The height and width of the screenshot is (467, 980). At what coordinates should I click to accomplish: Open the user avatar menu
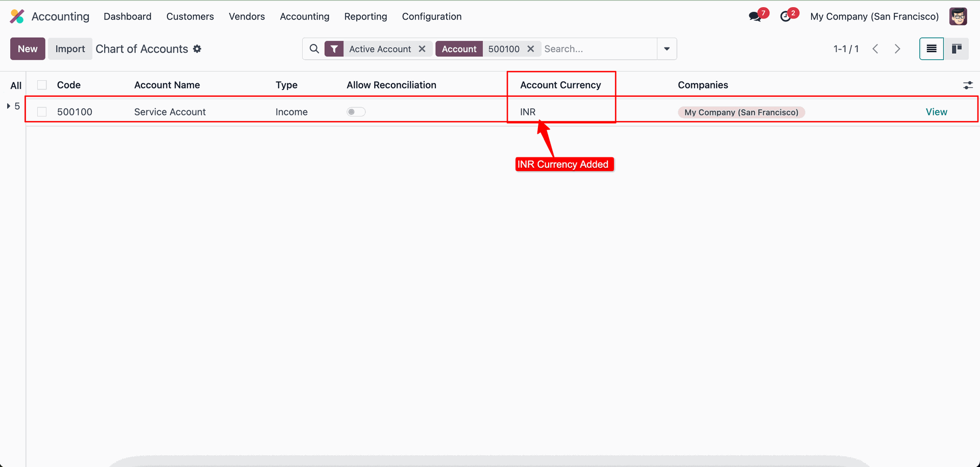click(x=958, y=16)
